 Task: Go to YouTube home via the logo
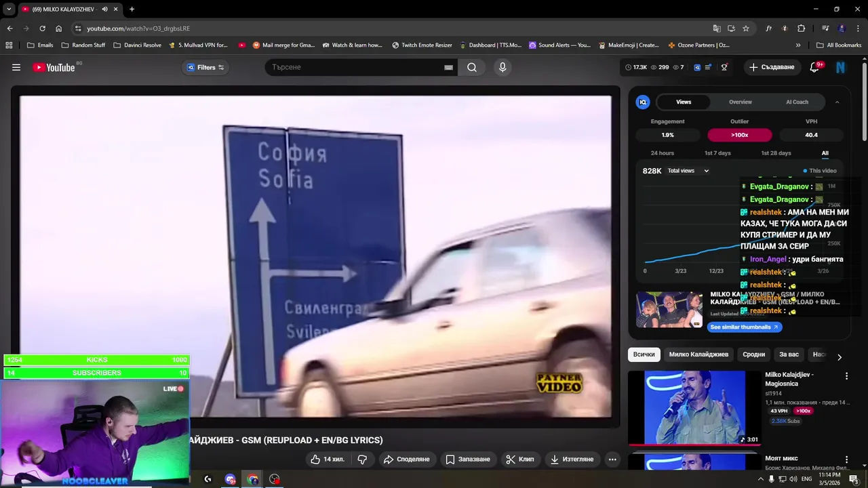[x=54, y=67]
